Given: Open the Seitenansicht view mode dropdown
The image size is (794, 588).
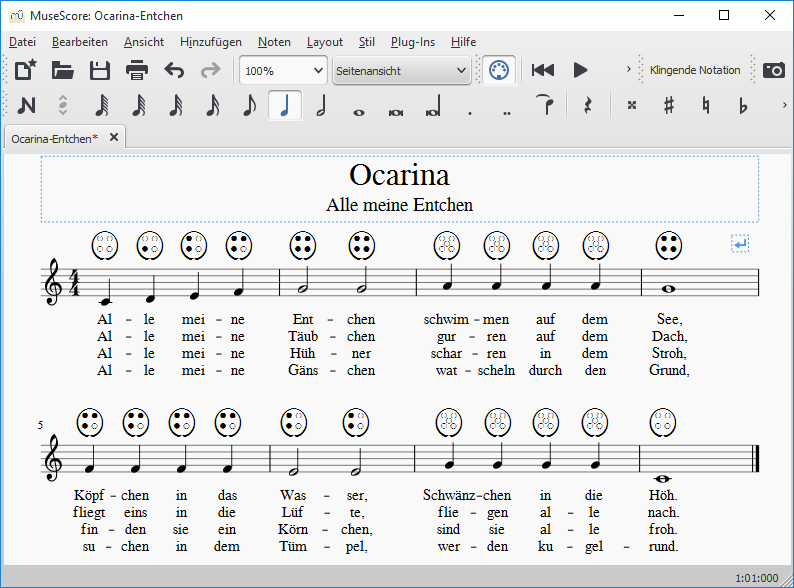Looking at the screenshot, I should tap(402, 70).
